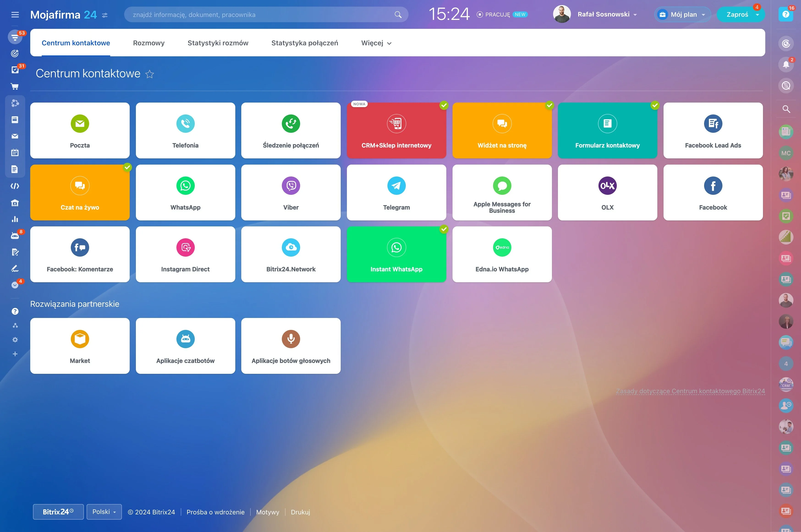Open the Telefonia tile
801x532 pixels.
pyautogui.click(x=185, y=130)
